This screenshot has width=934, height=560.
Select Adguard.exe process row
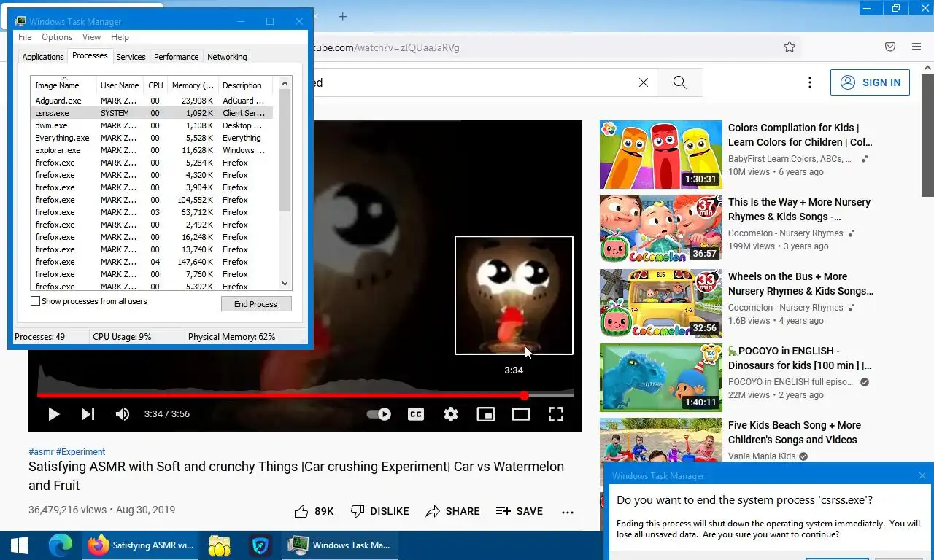pyautogui.click(x=152, y=101)
